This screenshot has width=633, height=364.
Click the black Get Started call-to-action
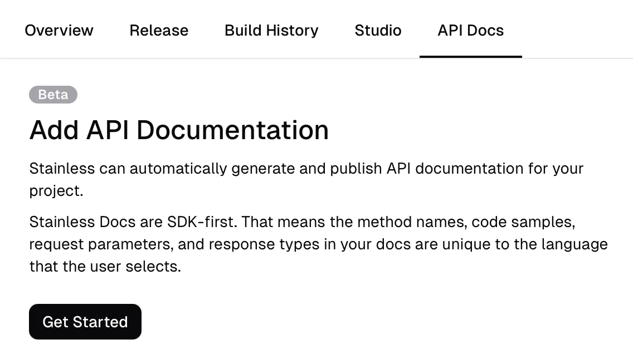pos(85,322)
